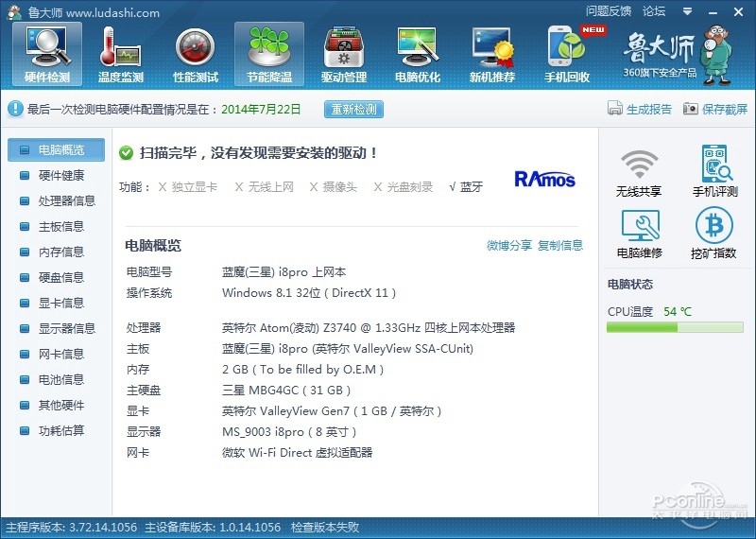Click the Windows 8.1 32位 operating system value
The image size is (756, 539).
tap(309, 293)
